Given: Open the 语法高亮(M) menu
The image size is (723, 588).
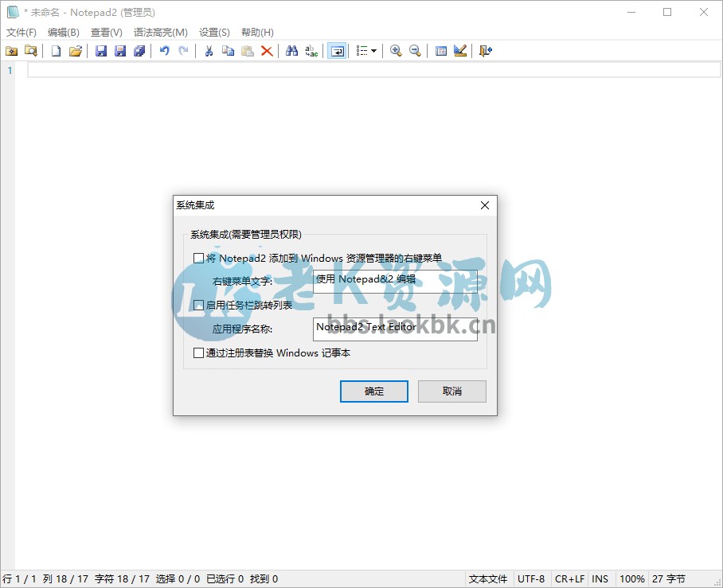Looking at the screenshot, I should 161,33.
